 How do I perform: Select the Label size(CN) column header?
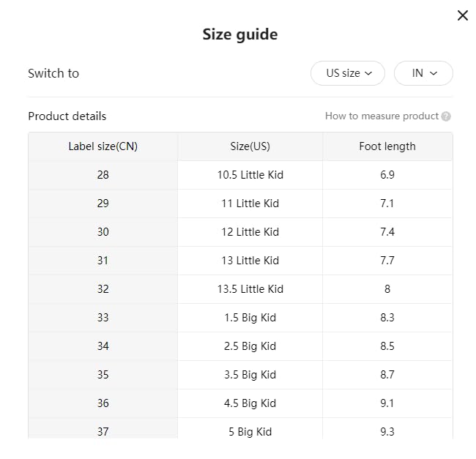(x=103, y=146)
